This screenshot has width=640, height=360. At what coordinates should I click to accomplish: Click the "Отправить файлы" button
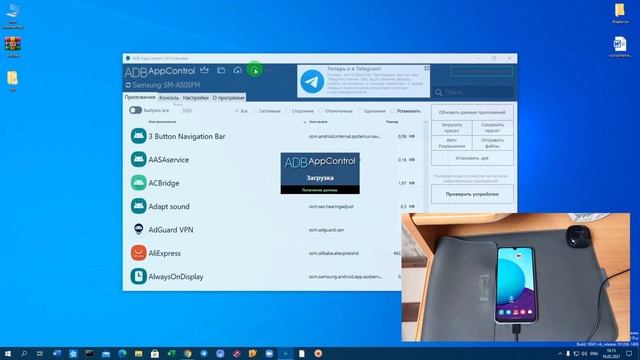coord(493,143)
